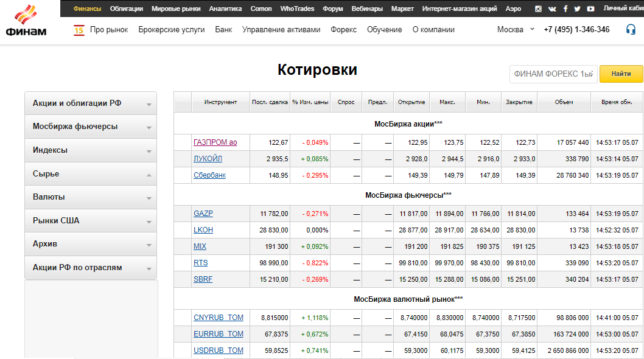Click ГАЗПРОМ ао volume 17 057 440
Image resolution: width=644 pixels, height=359 pixels.
click(573, 142)
